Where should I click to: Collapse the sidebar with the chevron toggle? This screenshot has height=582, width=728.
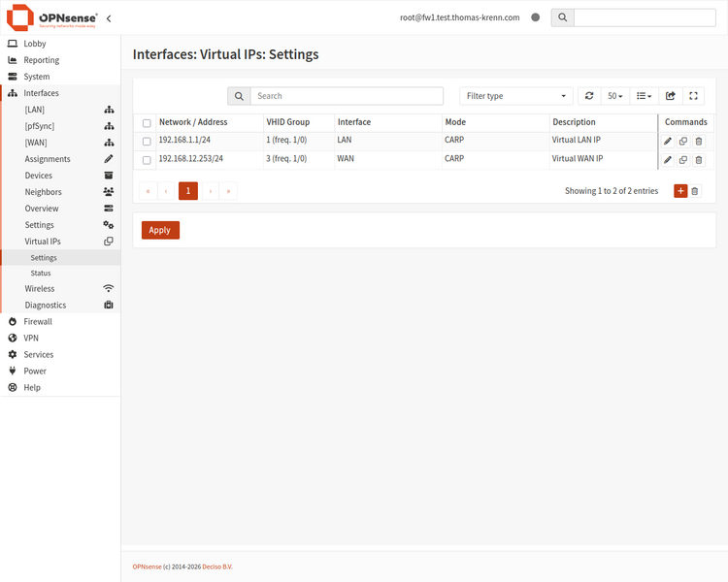point(109,18)
